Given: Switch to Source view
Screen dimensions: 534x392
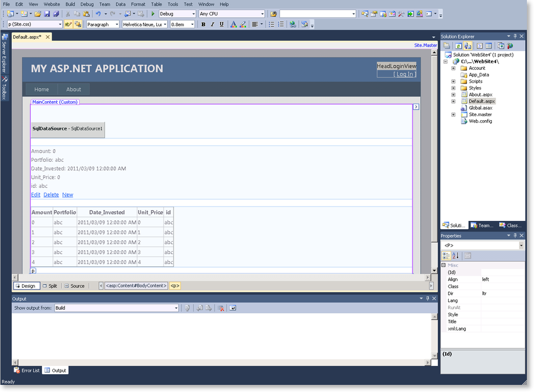Looking at the screenshot, I should [75, 286].
